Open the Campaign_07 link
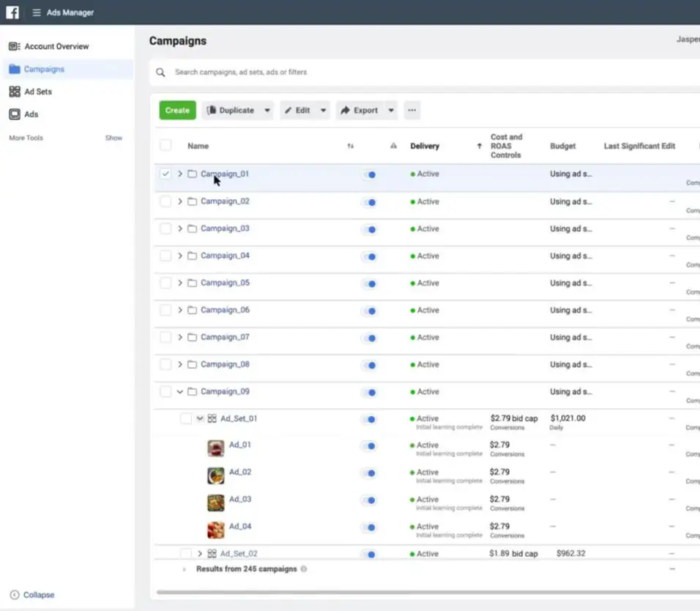 (225, 337)
